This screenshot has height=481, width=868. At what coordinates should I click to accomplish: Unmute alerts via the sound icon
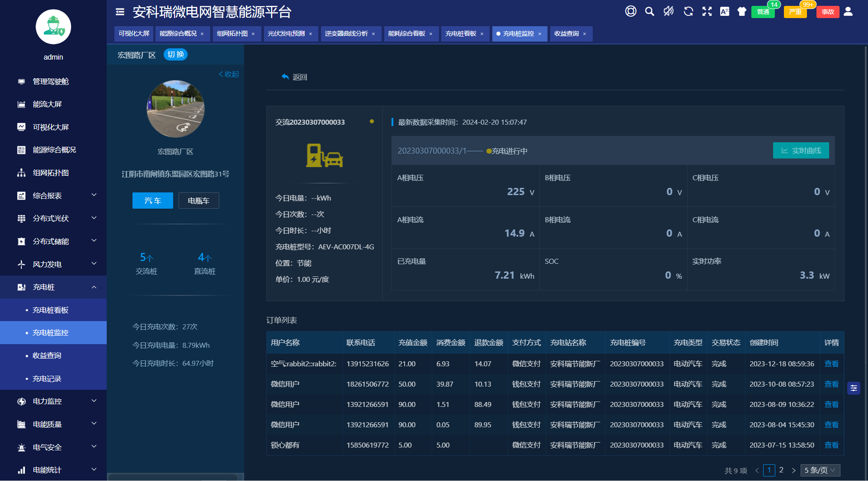click(x=669, y=11)
